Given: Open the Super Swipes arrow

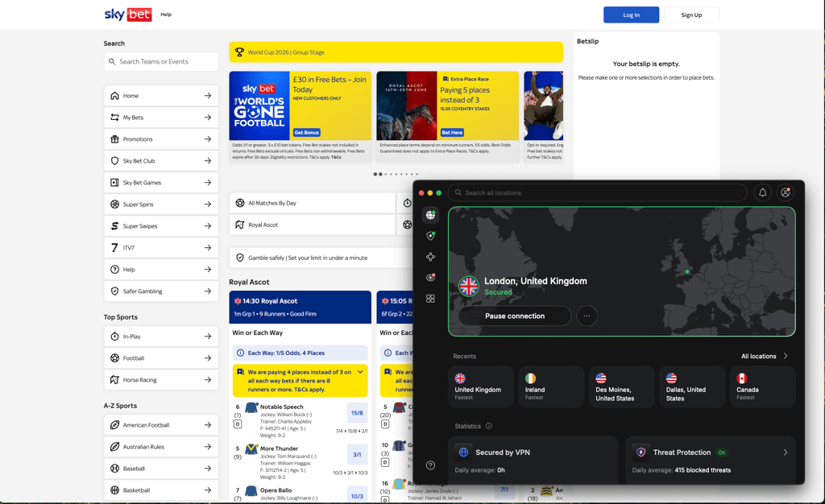Looking at the screenshot, I should [x=208, y=226].
